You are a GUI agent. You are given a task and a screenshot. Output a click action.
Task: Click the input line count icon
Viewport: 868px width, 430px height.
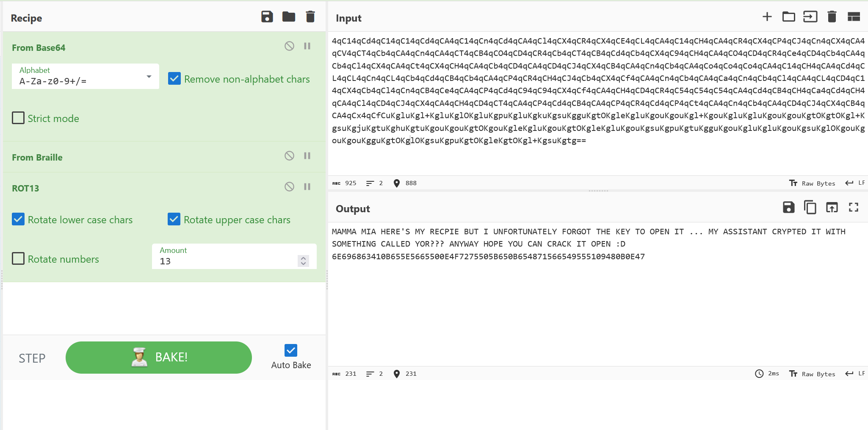pos(370,183)
